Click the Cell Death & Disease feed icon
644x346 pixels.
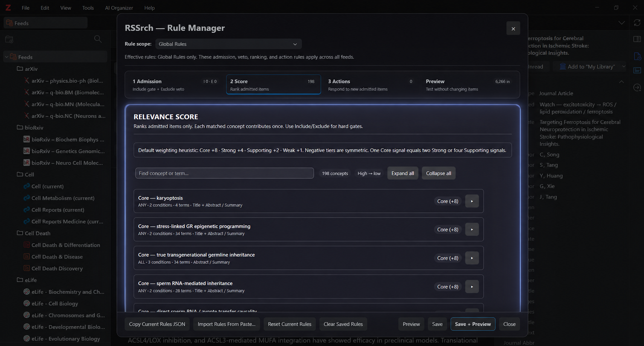27,256
